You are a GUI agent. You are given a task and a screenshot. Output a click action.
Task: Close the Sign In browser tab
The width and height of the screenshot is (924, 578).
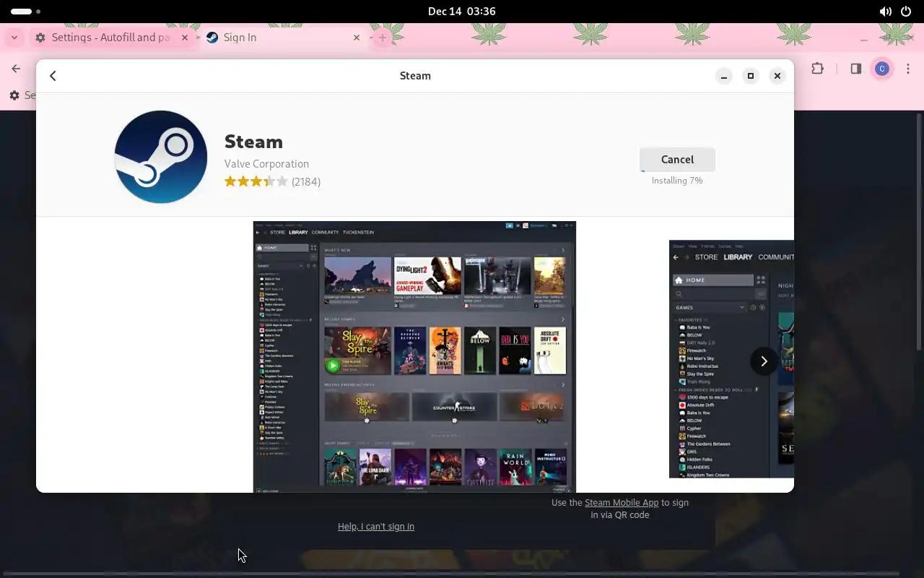click(x=356, y=38)
